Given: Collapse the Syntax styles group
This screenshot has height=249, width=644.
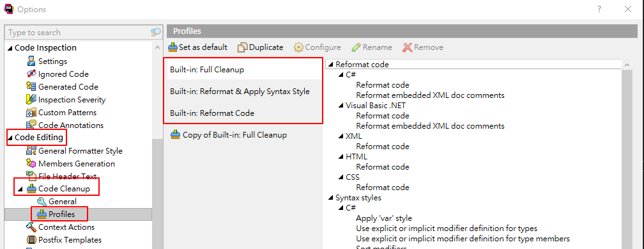Looking at the screenshot, I should coord(331,198).
